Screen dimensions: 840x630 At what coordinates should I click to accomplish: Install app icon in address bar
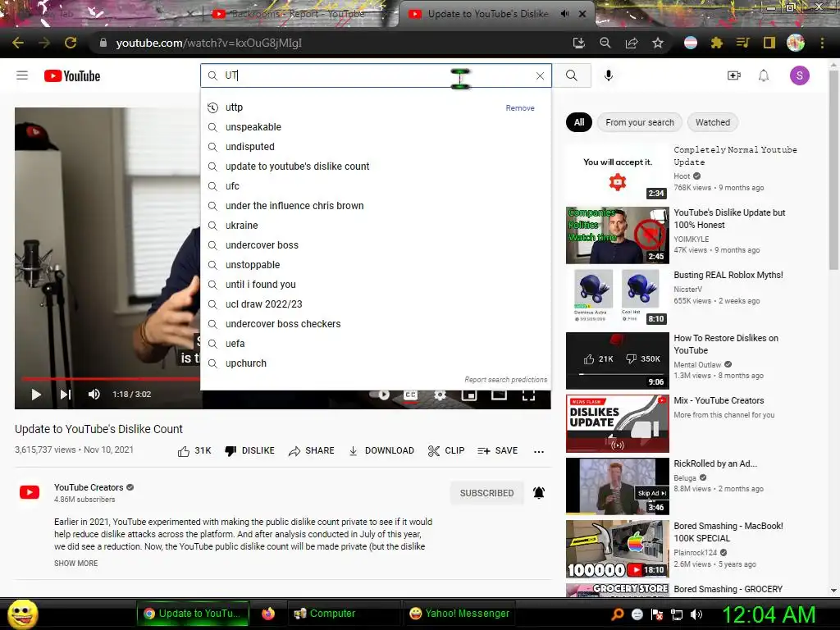578,43
